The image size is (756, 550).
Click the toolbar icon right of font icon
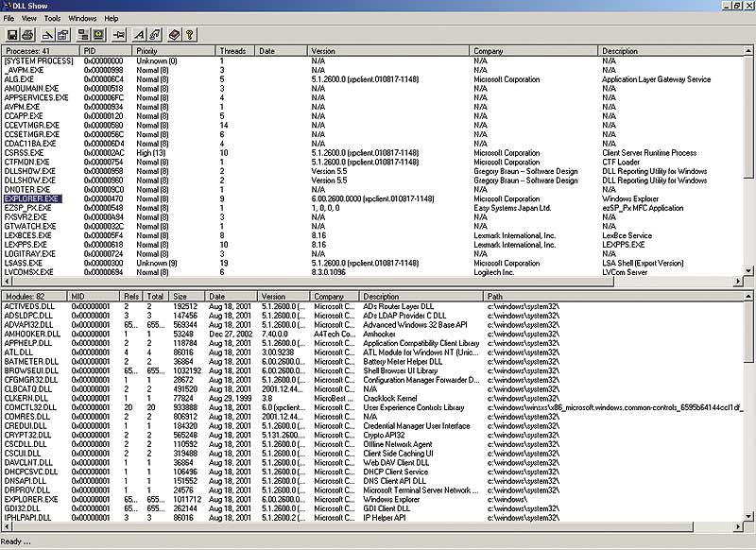click(x=154, y=35)
